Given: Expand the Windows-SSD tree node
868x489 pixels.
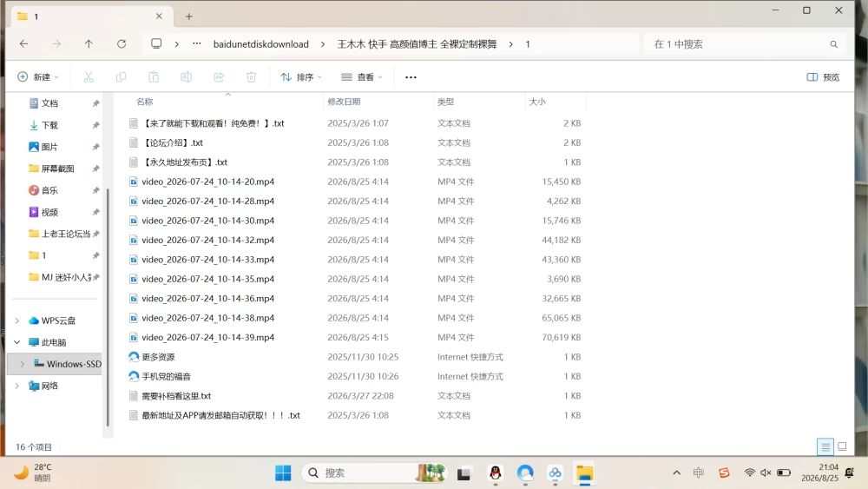Looking at the screenshot, I should tap(23, 364).
